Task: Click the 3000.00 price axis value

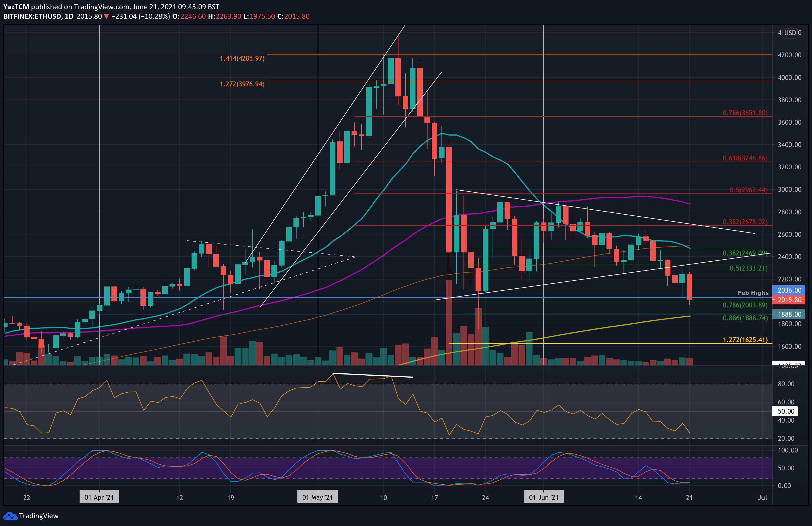Action: pyautogui.click(x=789, y=189)
